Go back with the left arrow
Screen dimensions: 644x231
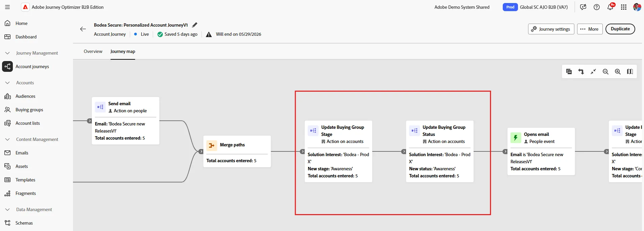tap(83, 29)
